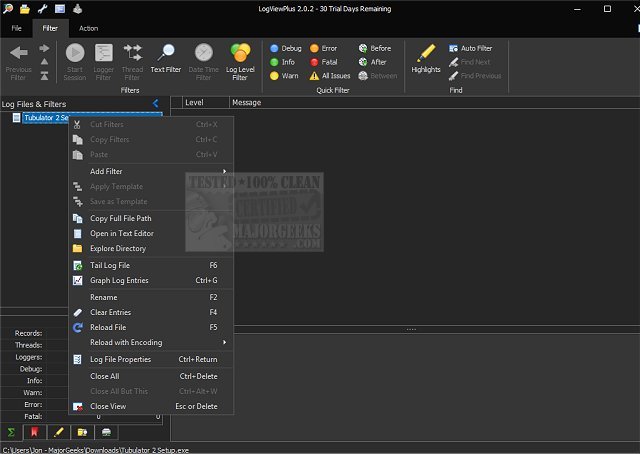
Task: Apply the Fatal quick filter
Action: tap(323, 62)
